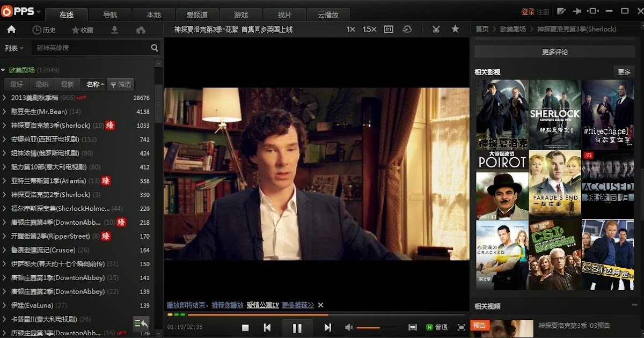The height and width of the screenshot is (338, 644).
Task: Open the POIROT poster thumbnail
Action: coord(502,185)
